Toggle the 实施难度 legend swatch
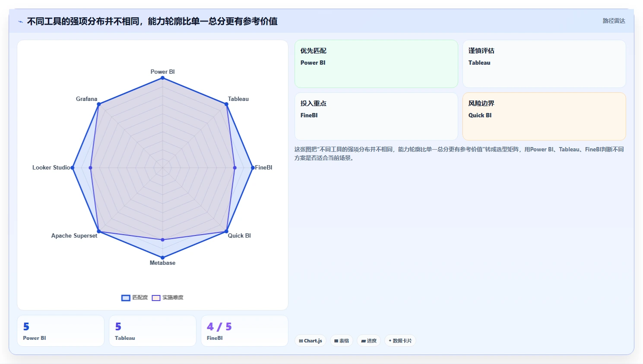Viewport: 643px width, 364px height. pos(156,298)
